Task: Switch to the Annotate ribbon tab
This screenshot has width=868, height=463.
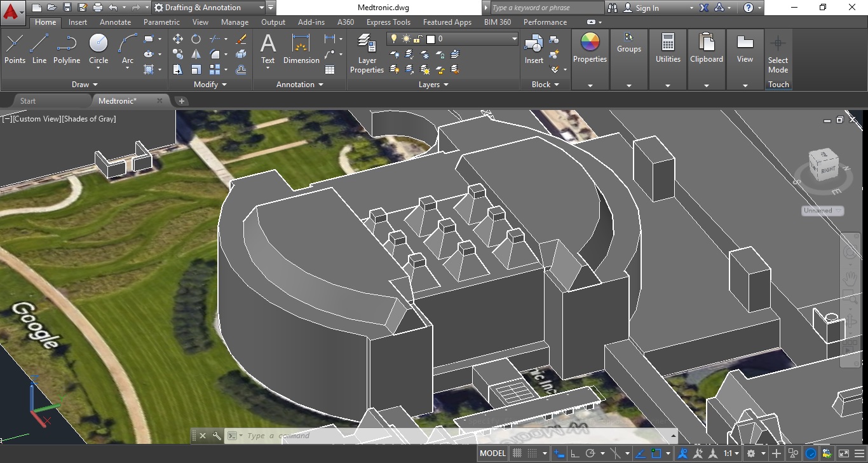Action: click(x=116, y=22)
